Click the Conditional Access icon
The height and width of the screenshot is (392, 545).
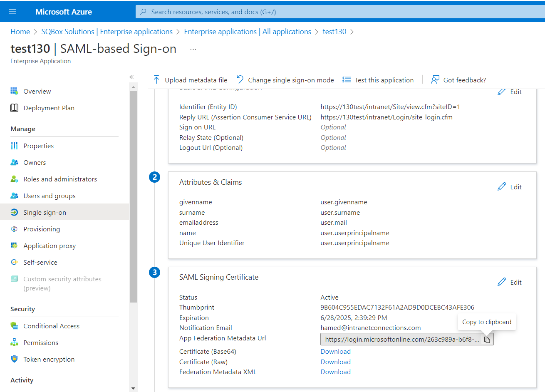(x=14, y=326)
